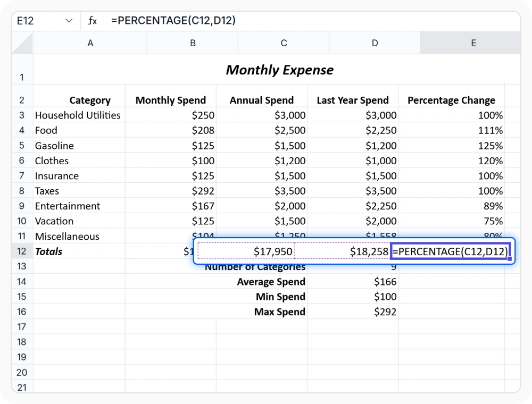Click the 125% Gasoline percentage cell
The height and width of the screenshot is (404, 532).
[451, 146]
